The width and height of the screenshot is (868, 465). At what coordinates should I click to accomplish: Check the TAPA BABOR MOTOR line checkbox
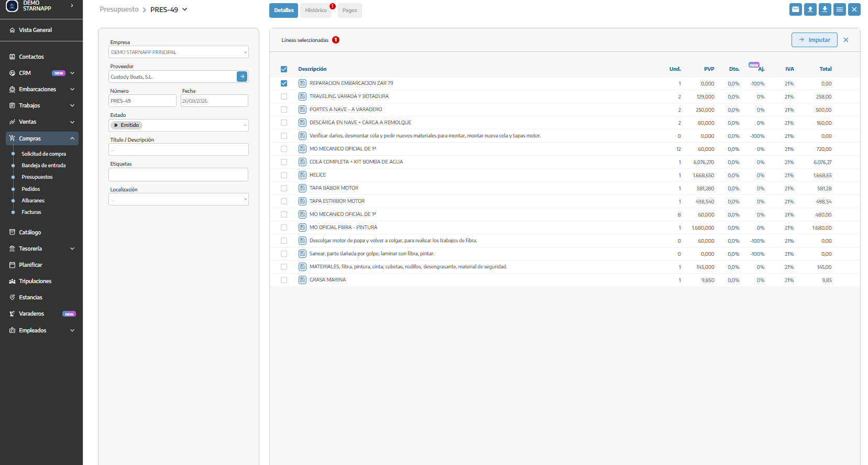click(284, 188)
